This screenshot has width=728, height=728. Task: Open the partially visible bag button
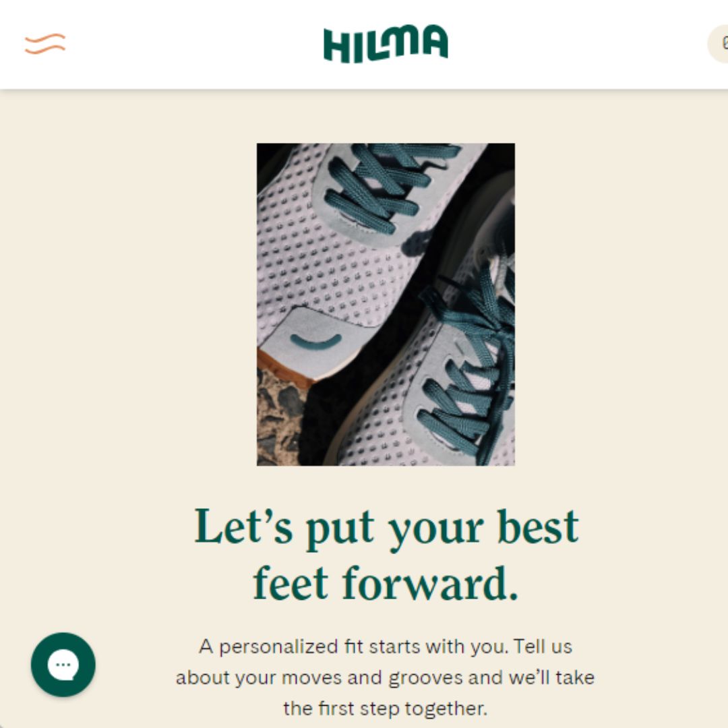pyautogui.click(x=718, y=44)
